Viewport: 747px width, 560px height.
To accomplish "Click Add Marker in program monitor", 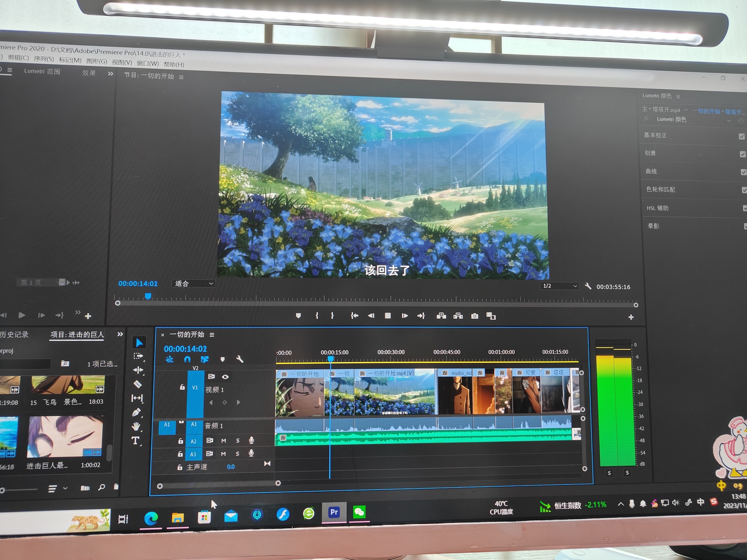I will [298, 316].
